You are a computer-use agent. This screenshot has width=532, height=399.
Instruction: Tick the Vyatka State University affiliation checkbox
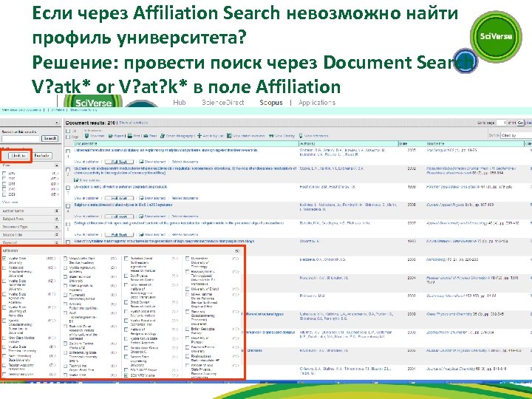[x=4, y=259]
